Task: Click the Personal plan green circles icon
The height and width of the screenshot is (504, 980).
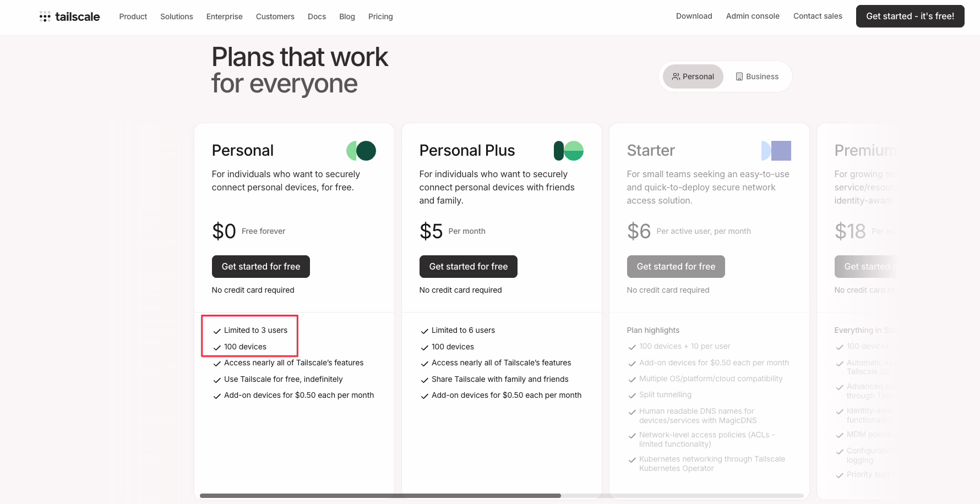Action: click(x=361, y=151)
